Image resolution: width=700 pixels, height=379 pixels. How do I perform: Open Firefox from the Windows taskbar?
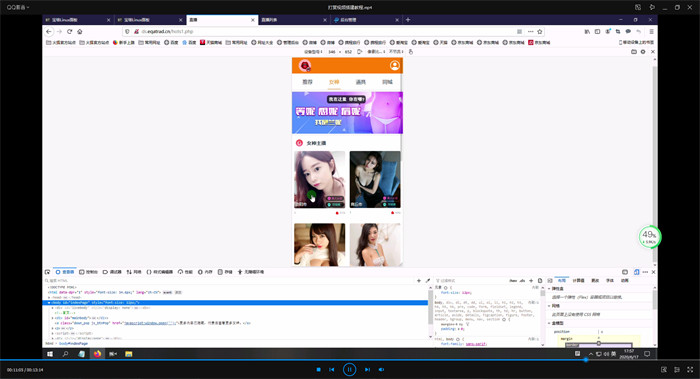[x=97, y=354]
